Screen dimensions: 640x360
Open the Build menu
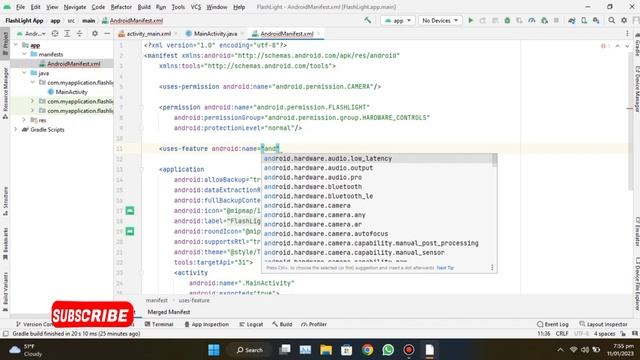point(144,7)
